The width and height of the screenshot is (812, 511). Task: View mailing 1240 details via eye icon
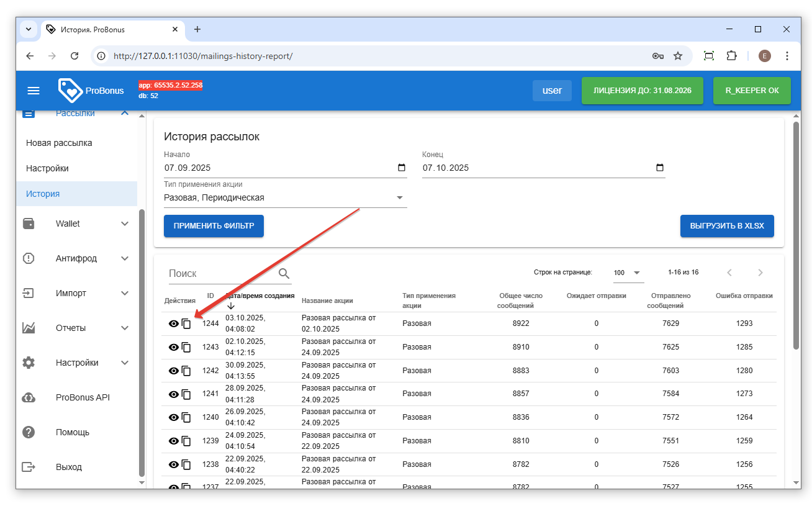point(174,418)
